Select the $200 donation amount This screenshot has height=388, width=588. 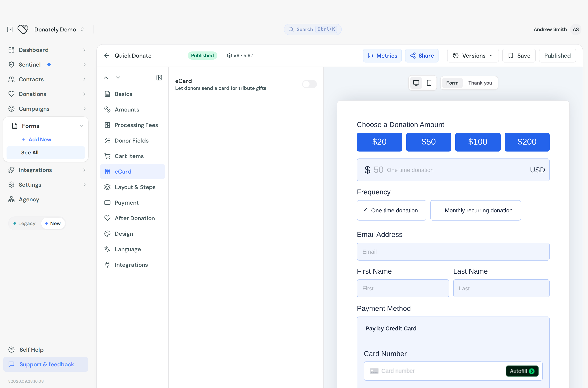coord(527,142)
